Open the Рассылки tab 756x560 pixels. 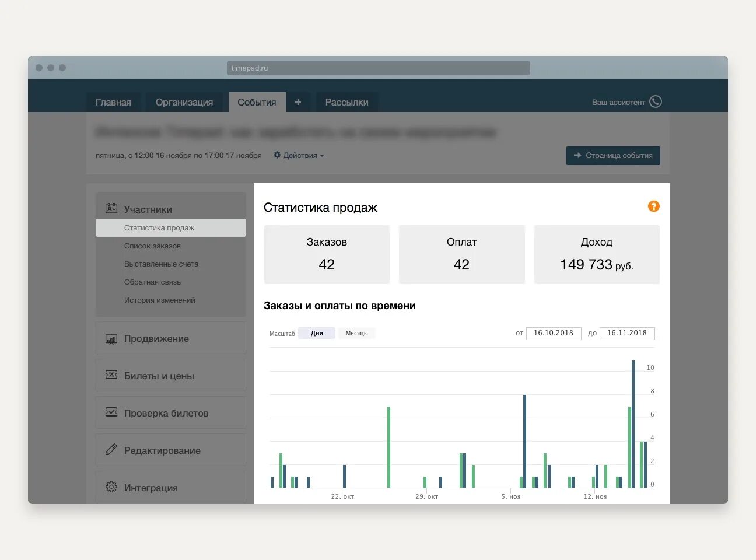(346, 102)
